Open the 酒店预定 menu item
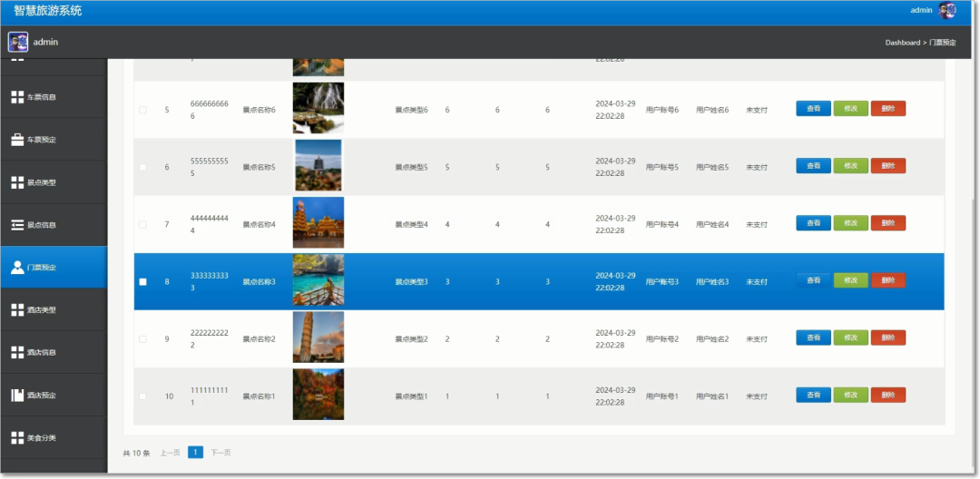 54,395
